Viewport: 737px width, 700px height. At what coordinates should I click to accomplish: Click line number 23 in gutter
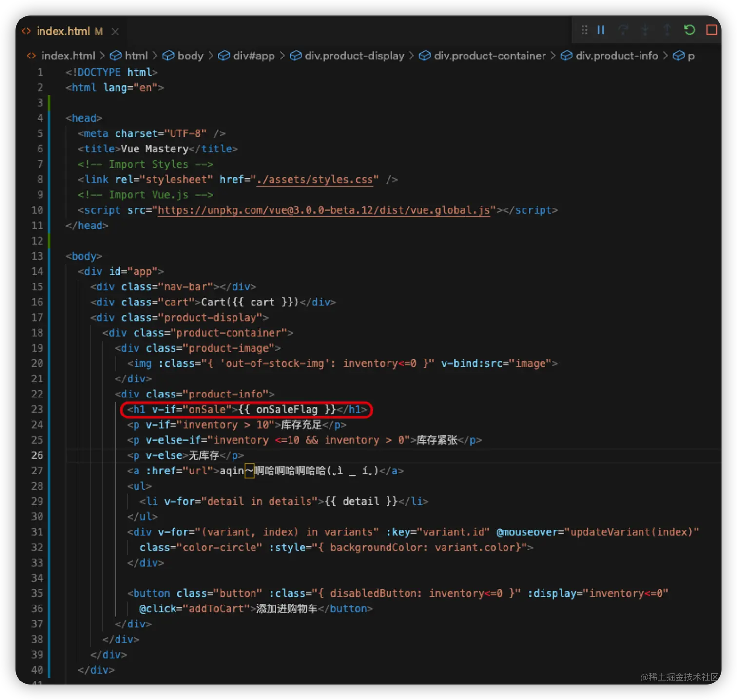37,410
